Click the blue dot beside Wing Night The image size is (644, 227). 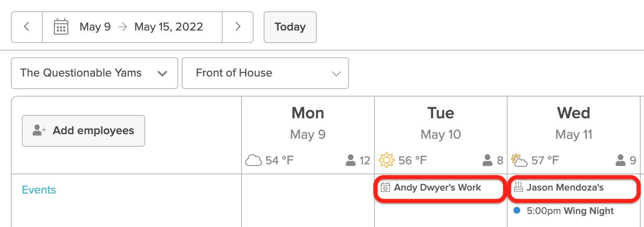517,211
